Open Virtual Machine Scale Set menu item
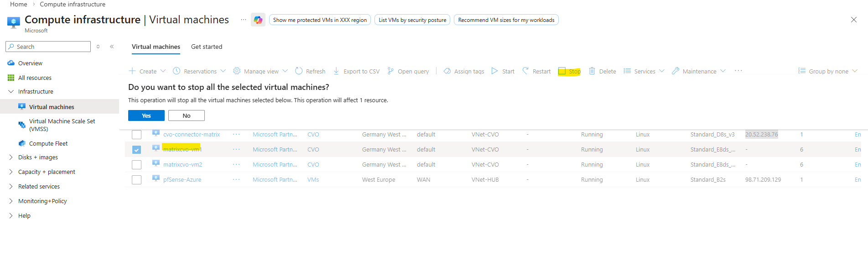868x262 pixels. pos(62,125)
